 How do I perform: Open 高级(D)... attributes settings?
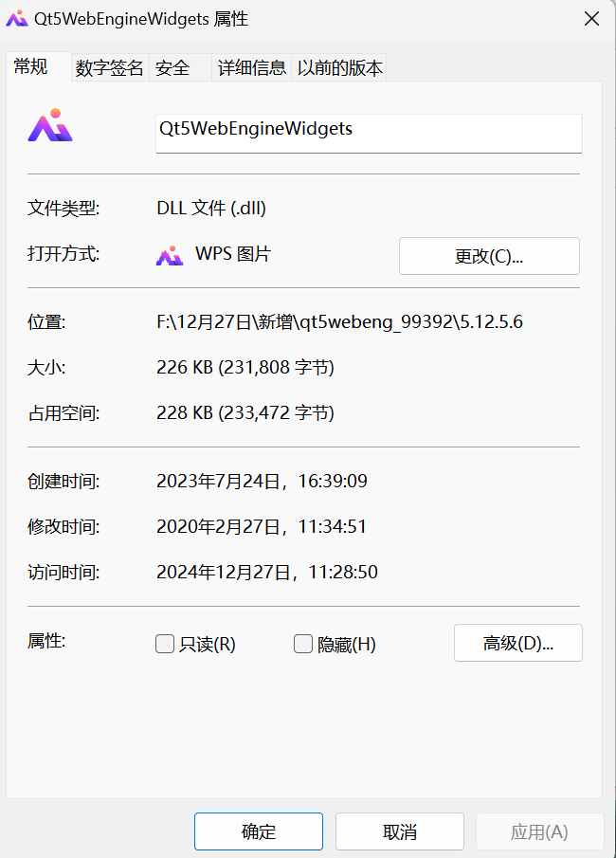click(x=518, y=643)
